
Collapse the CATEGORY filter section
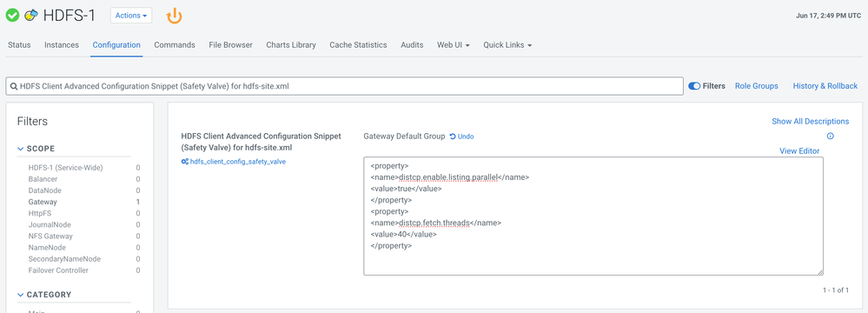click(44, 295)
